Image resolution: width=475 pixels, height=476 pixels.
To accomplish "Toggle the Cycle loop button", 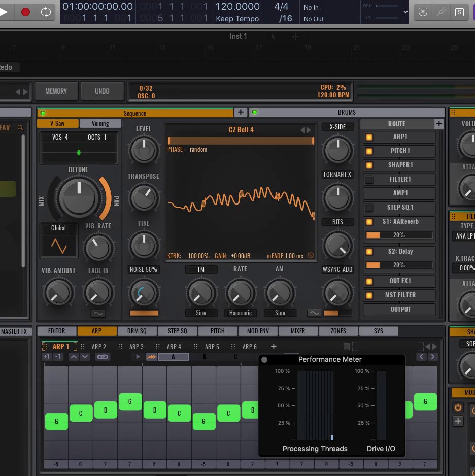I will click(x=46, y=12).
